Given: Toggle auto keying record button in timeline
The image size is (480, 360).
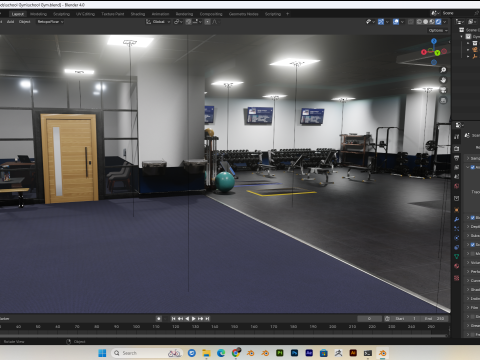Looking at the screenshot, I should tap(159, 319).
